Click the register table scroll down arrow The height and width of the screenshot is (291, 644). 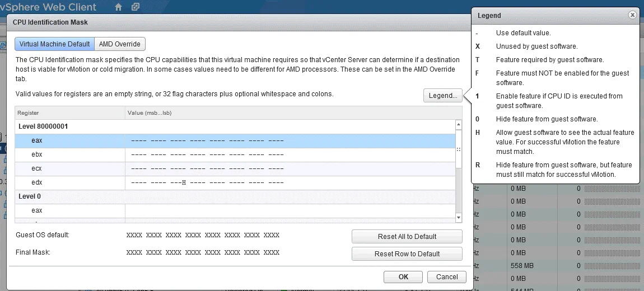(459, 217)
